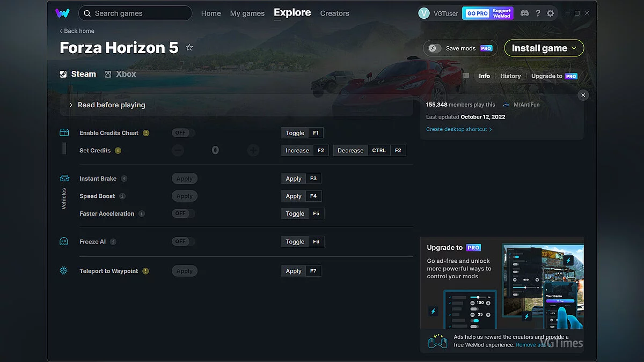Image resolution: width=644 pixels, height=362 pixels.
Task: Open the VGTuser profile avatar
Action: (424, 12)
